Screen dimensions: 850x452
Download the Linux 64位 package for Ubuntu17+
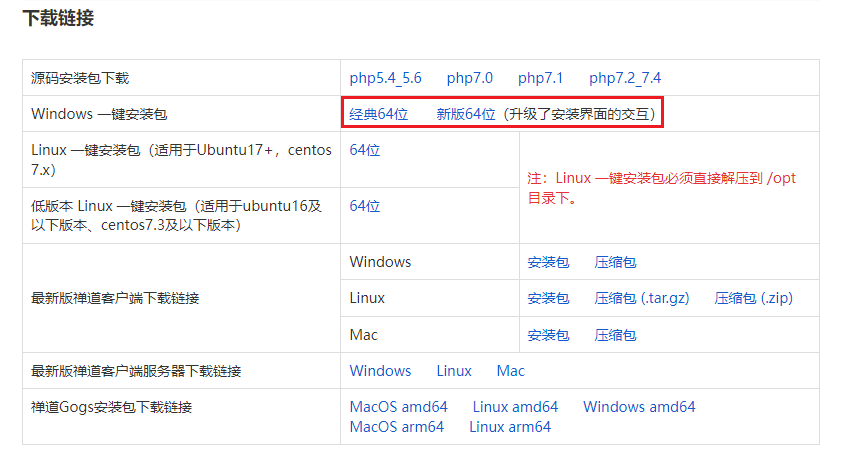[365, 150]
